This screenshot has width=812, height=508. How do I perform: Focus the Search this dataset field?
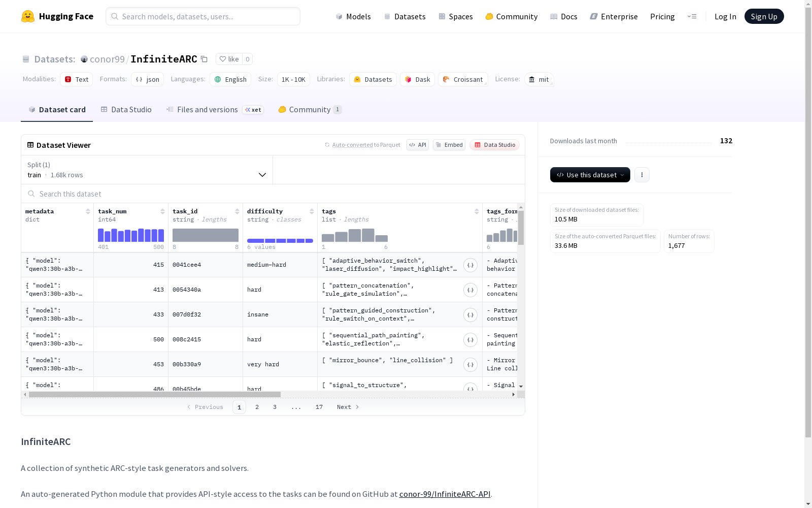pyautogui.click(x=273, y=194)
